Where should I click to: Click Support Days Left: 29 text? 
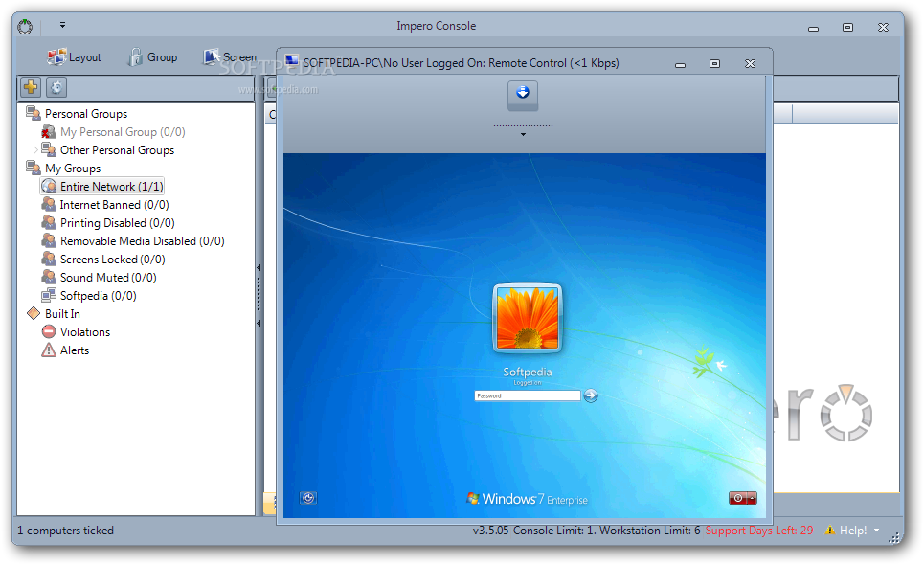[759, 531]
